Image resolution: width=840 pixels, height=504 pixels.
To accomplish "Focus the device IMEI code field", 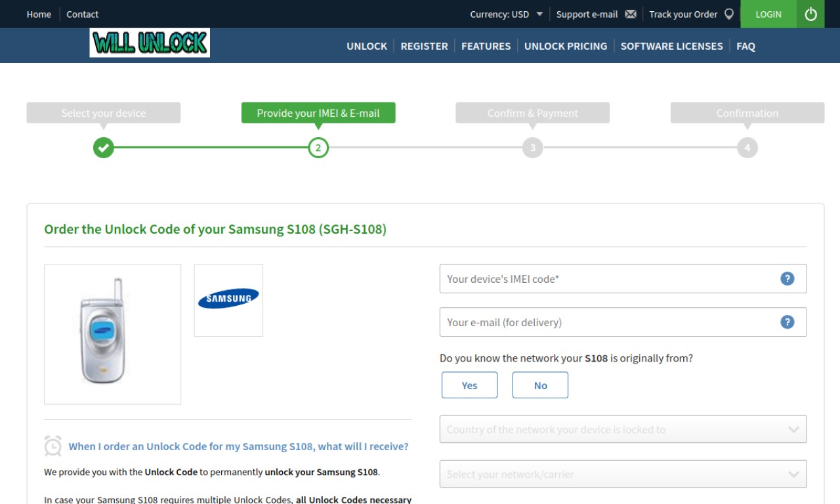I will pos(623,279).
